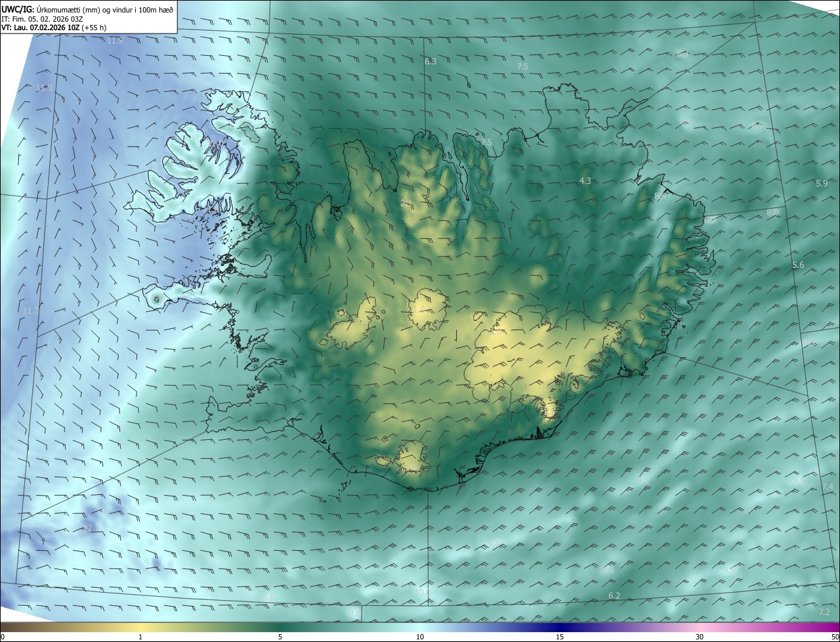
Task: Click the 50 tick on the color scale
Action: point(835,637)
